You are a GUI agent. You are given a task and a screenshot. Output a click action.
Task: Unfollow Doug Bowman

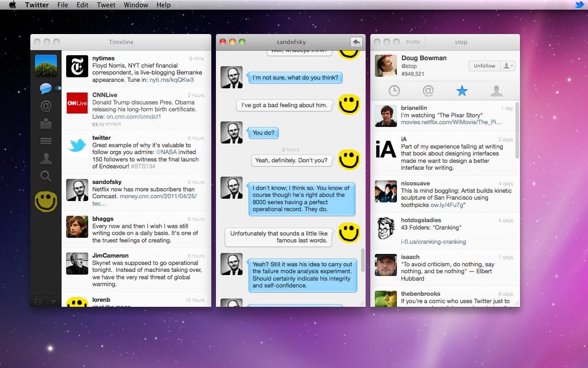tap(484, 66)
